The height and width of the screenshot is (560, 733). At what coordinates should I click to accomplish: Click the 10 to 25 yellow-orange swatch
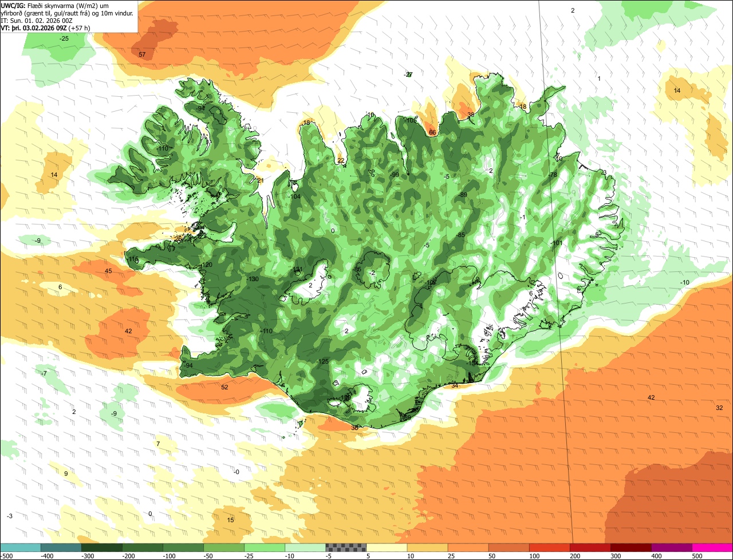pos(427,547)
